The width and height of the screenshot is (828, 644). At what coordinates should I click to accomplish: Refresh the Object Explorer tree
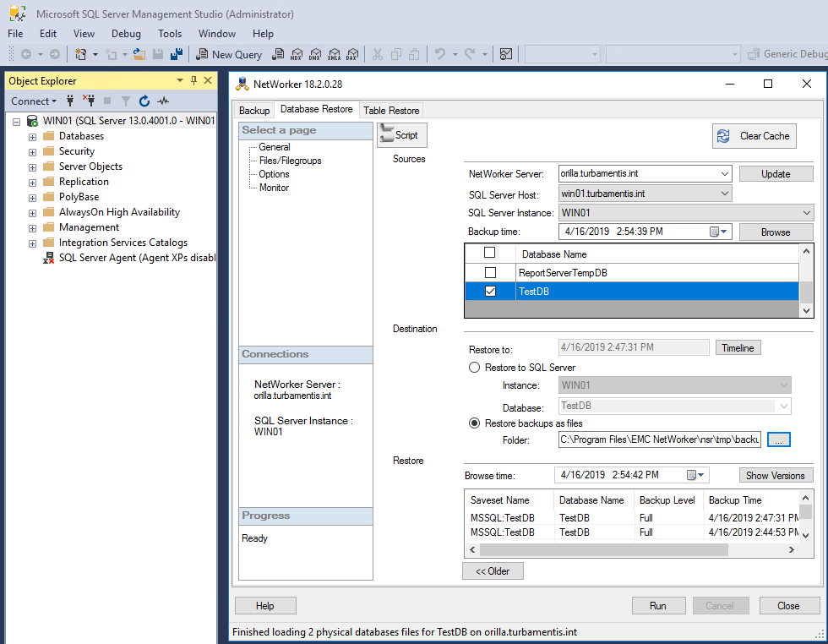point(144,101)
